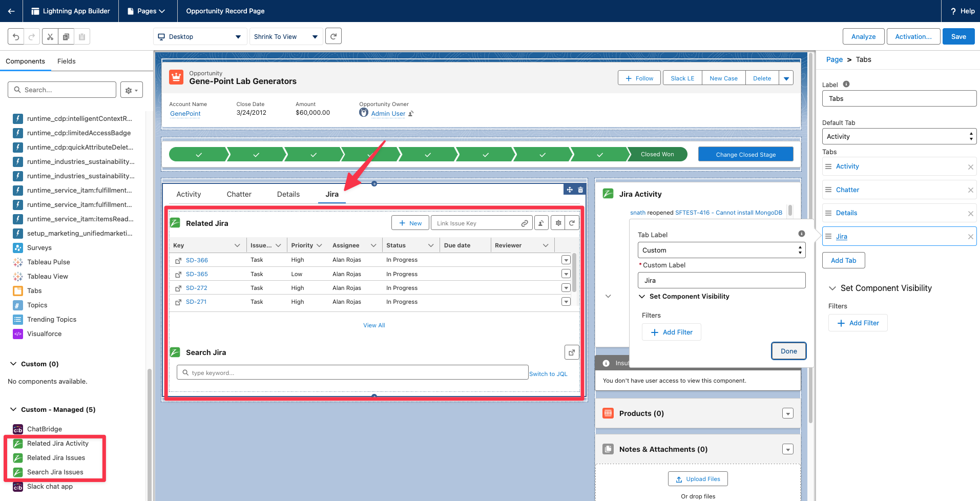Open the Shrink To View zoom dropdown
980x501 pixels.
[286, 37]
